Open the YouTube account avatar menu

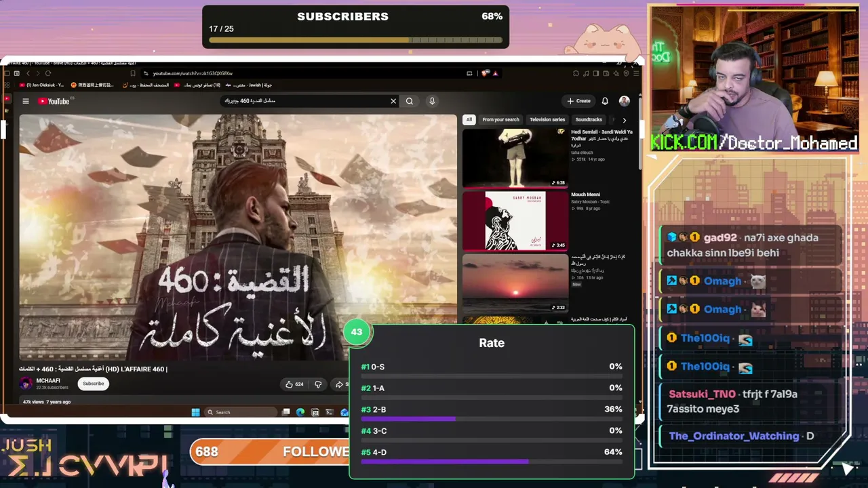[624, 101]
